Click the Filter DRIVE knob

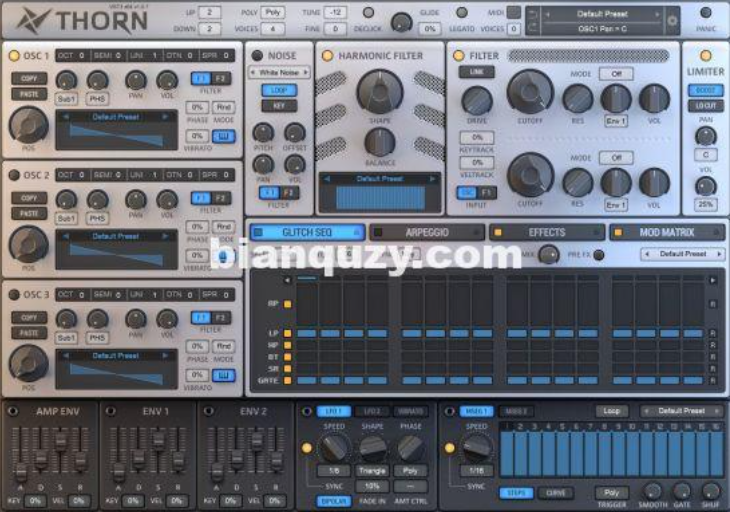click(x=477, y=101)
